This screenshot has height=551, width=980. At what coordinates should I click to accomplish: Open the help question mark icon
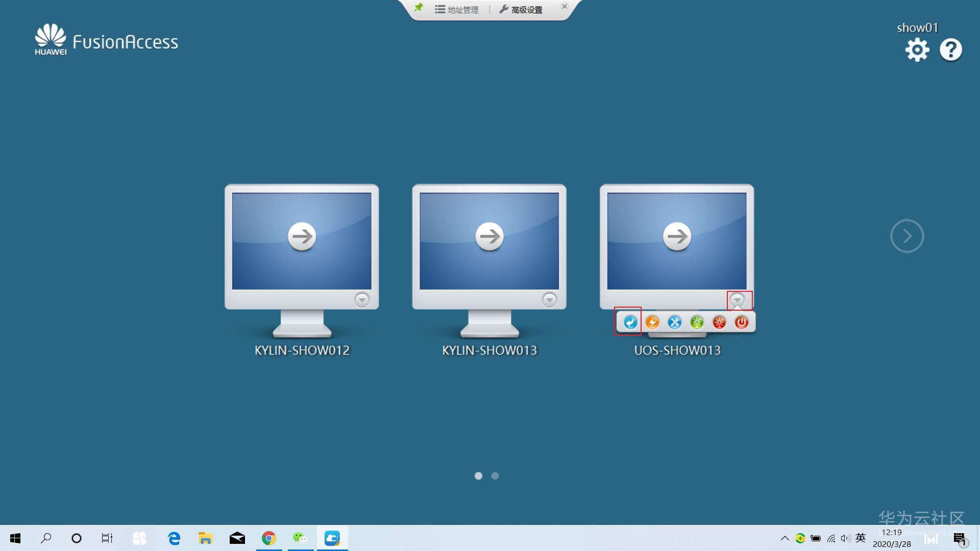[950, 50]
